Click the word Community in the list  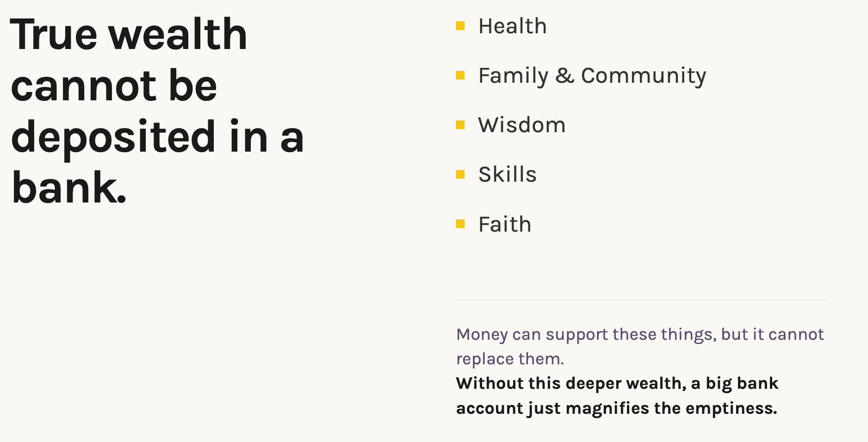tap(644, 76)
